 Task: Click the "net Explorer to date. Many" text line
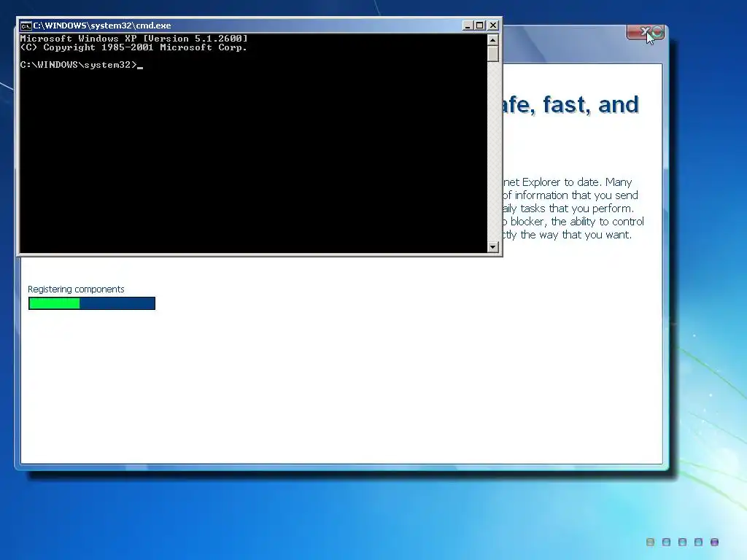pos(568,182)
